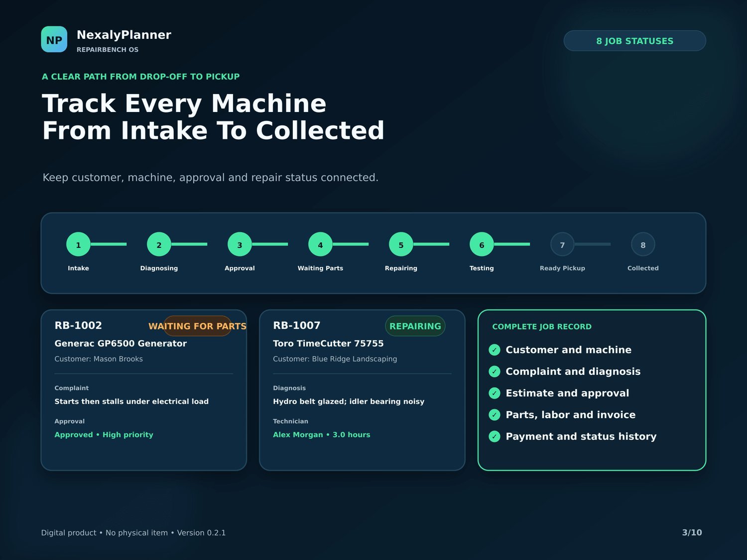The height and width of the screenshot is (560, 747).
Task: Click checkmark beside Customer and machine
Action: (x=495, y=350)
